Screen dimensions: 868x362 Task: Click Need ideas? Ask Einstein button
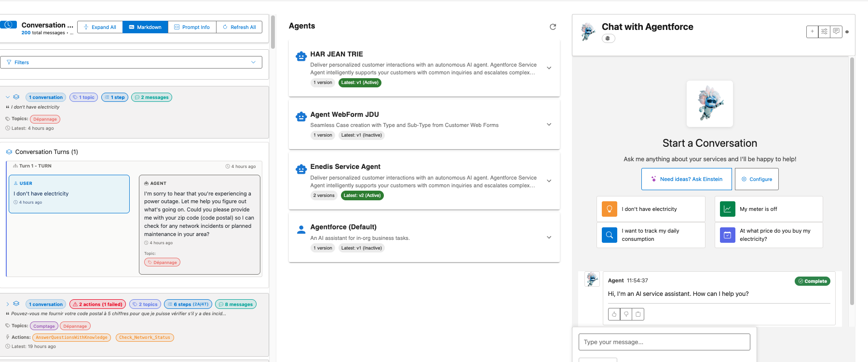(x=686, y=179)
